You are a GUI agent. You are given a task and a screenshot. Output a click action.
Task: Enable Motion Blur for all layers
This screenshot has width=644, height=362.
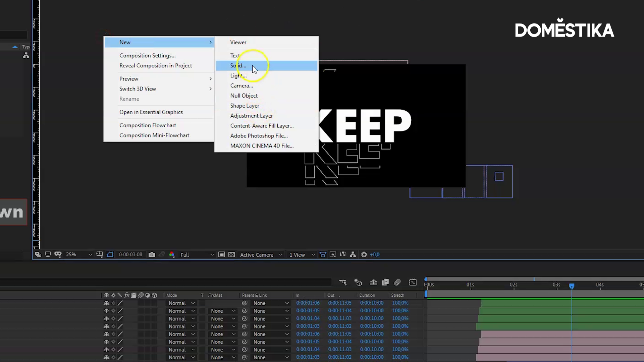pos(397,282)
